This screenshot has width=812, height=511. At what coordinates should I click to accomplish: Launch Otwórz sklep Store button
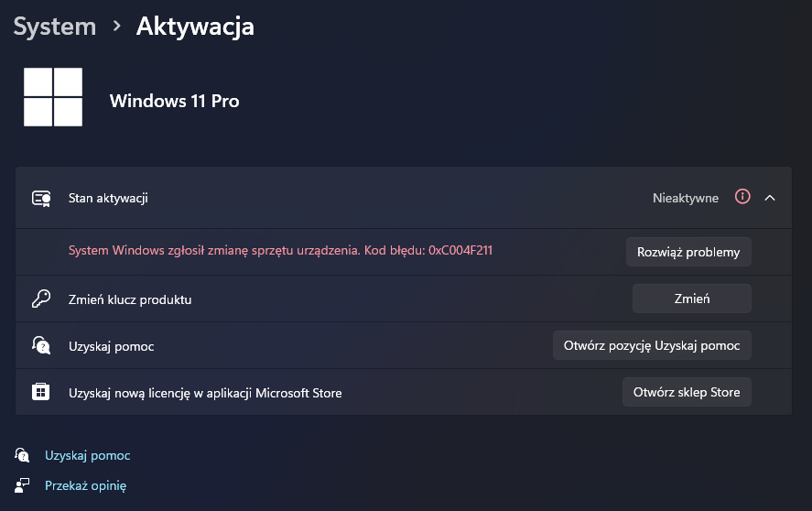687,392
